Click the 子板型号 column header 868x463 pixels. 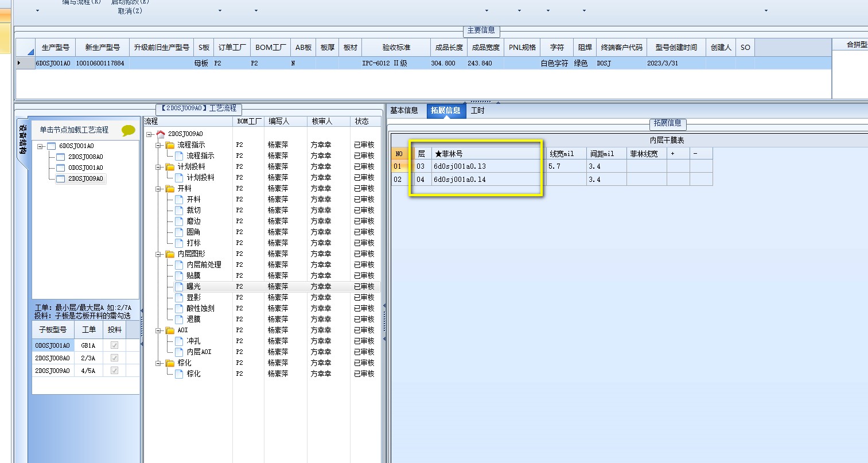(x=53, y=330)
